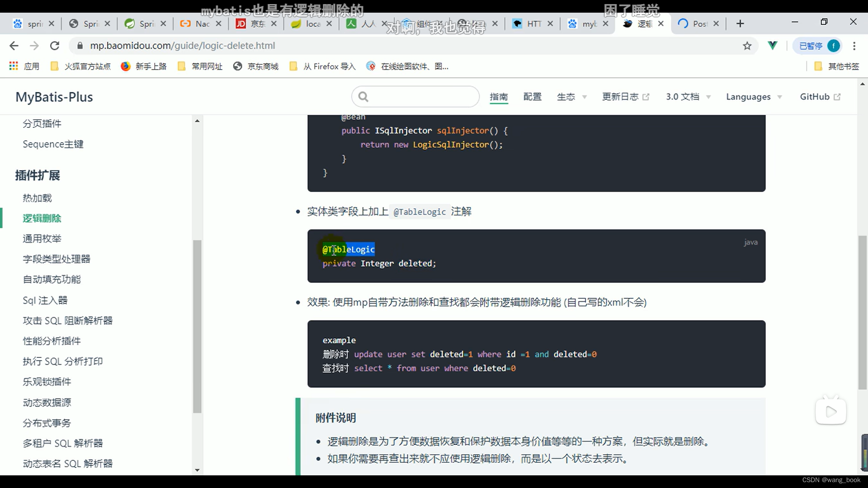Open the Chrome three-dot menu

pyautogui.click(x=854, y=46)
